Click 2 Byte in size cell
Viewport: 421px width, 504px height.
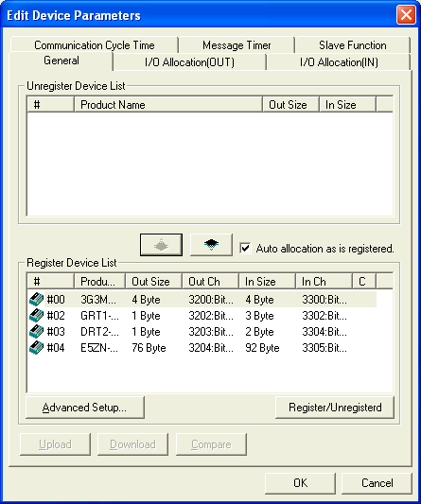pyautogui.click(x=259, y=332)
